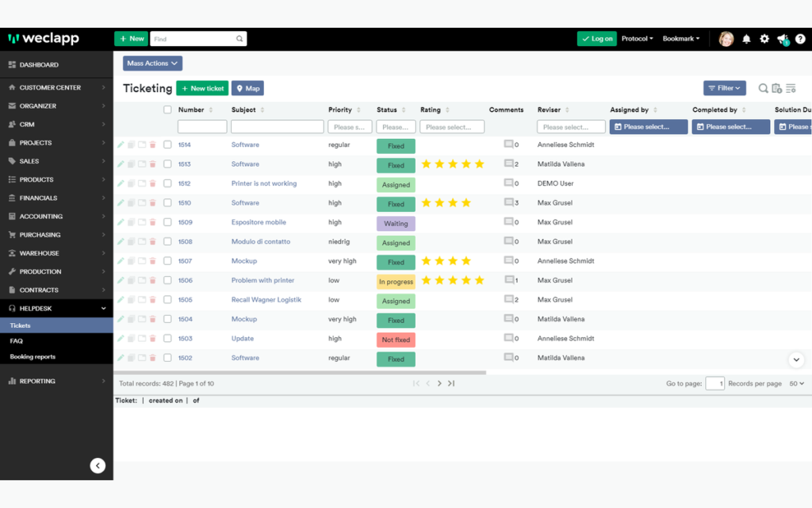Open the help question mark icon
This screenshot has width=812, height=508.
[800, 39]
